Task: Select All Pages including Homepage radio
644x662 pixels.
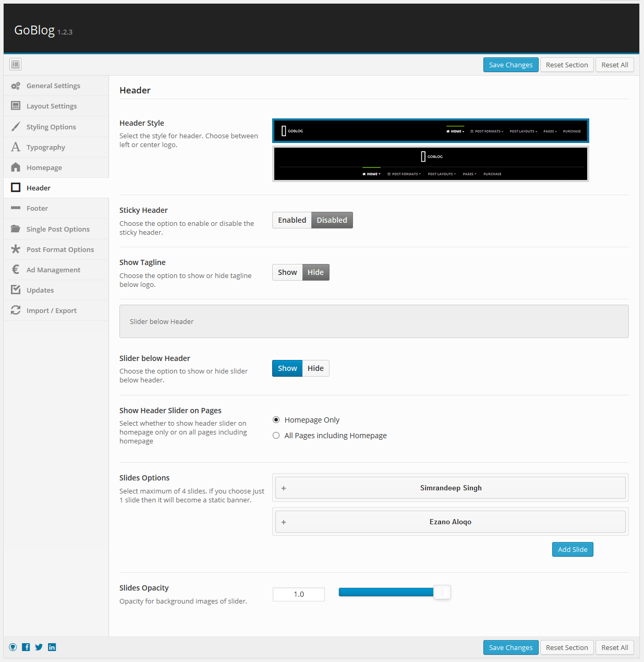Action: click(276, 436)
